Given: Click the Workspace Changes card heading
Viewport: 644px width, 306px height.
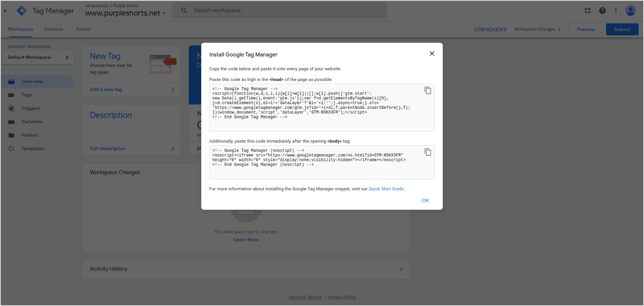Looking at the screenshot, I should 115,172.
